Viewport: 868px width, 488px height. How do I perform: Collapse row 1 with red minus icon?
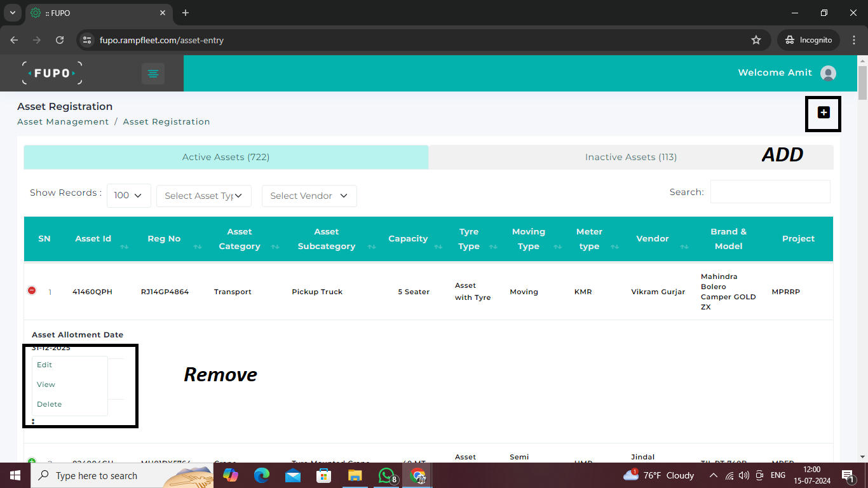[x=32, y=291]
